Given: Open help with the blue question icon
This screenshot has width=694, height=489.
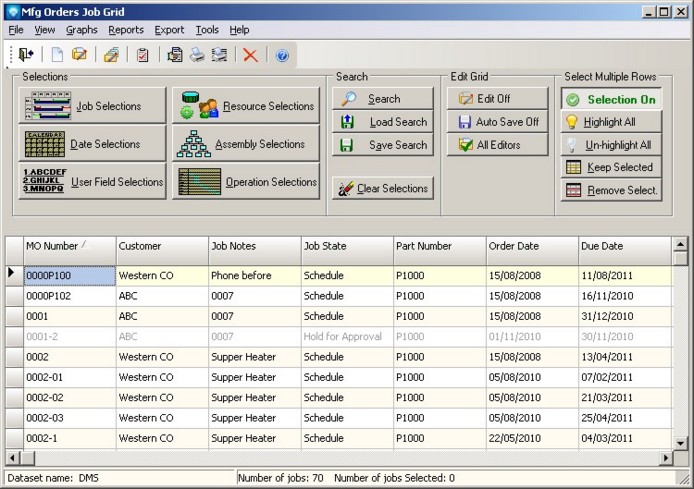Looking at the screenshot, I should [x=282, y=55].
